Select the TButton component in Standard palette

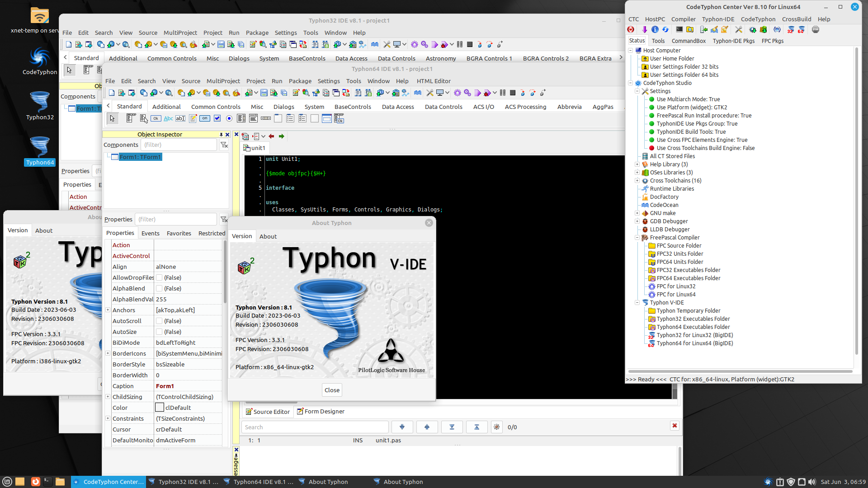[156, 118]
